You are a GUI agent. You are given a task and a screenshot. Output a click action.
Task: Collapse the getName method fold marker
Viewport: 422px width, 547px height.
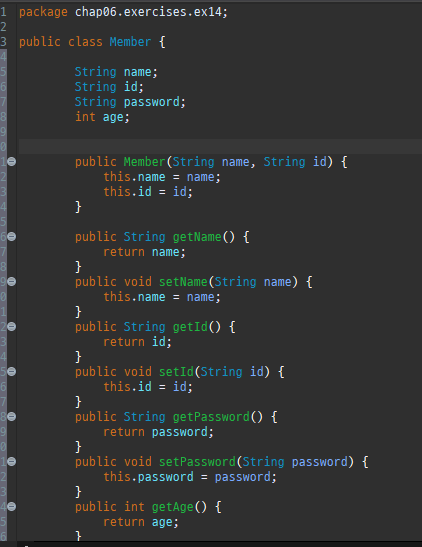coord(12,237)
